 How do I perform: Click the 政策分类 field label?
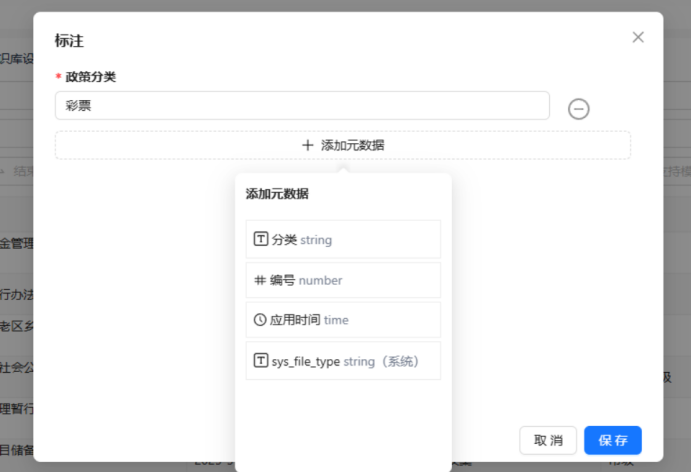click(97, 77)
